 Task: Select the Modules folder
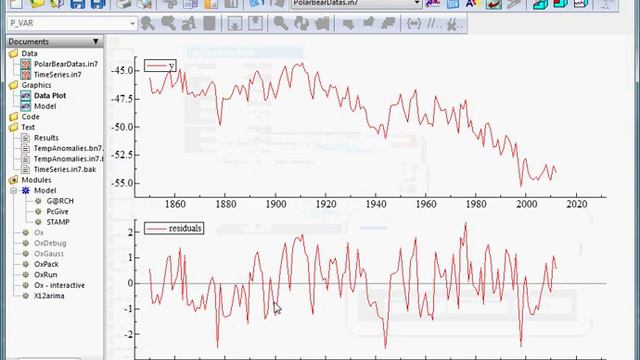(36, 180)
